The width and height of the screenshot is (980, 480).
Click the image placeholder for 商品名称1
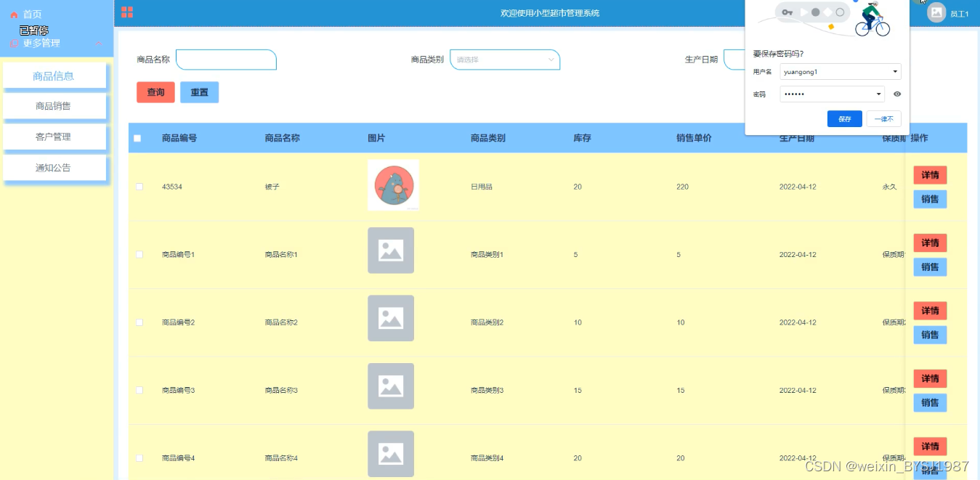coord(391,251)
